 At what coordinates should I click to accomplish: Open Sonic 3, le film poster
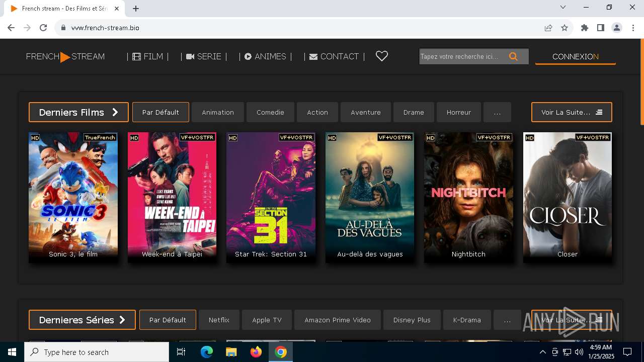[x=73, y=197]
